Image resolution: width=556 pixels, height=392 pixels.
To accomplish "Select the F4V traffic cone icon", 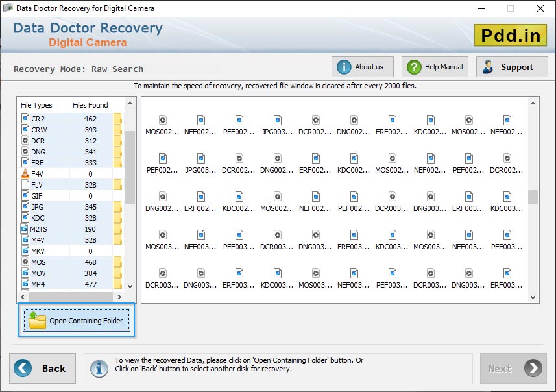I will tap(25, 173).
